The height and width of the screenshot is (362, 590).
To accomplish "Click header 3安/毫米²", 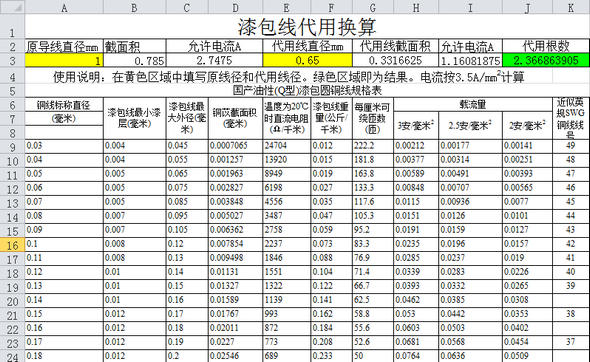I will [x=416, y=125].
